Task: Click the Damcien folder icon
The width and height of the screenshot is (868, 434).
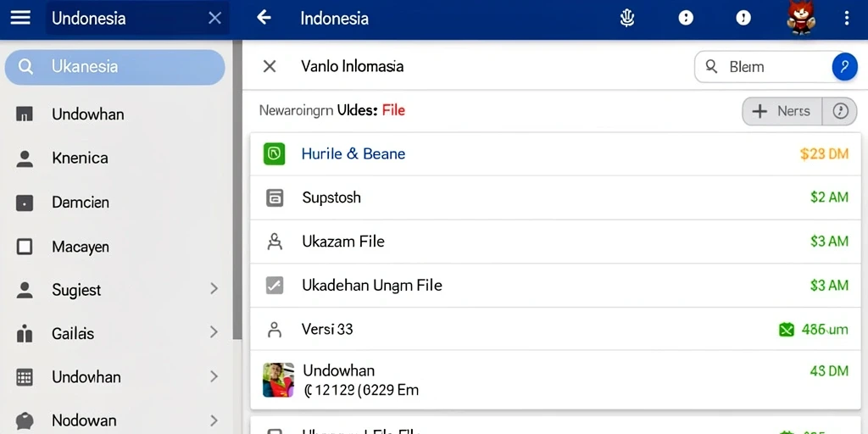Action: point(25,203)
